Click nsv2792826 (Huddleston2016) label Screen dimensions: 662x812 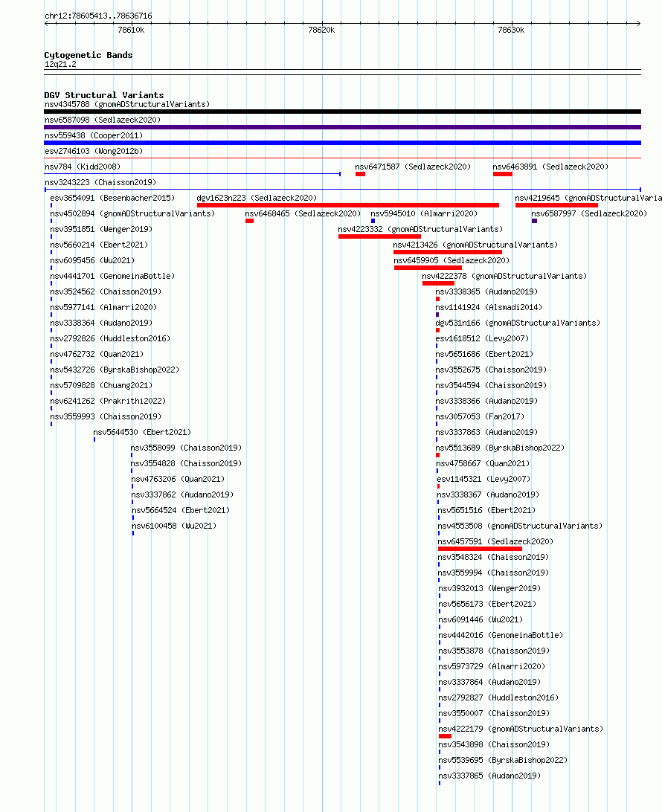point(110,337)
